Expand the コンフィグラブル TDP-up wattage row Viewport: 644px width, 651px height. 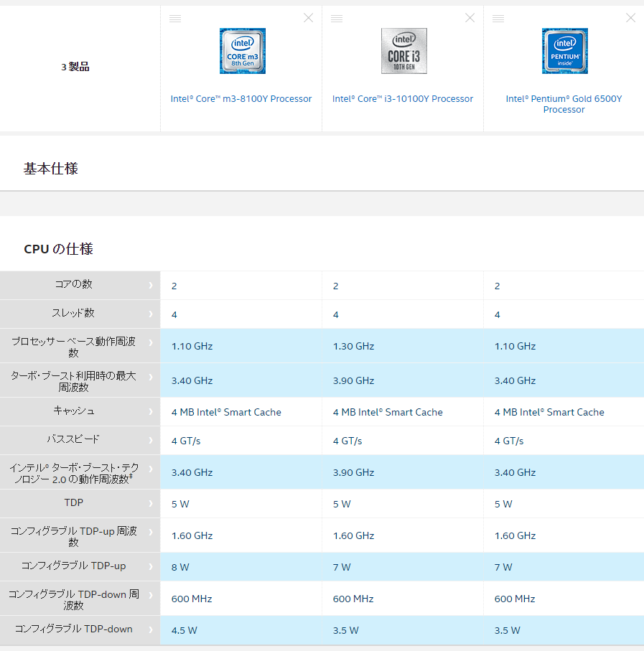tap(151, 567)
